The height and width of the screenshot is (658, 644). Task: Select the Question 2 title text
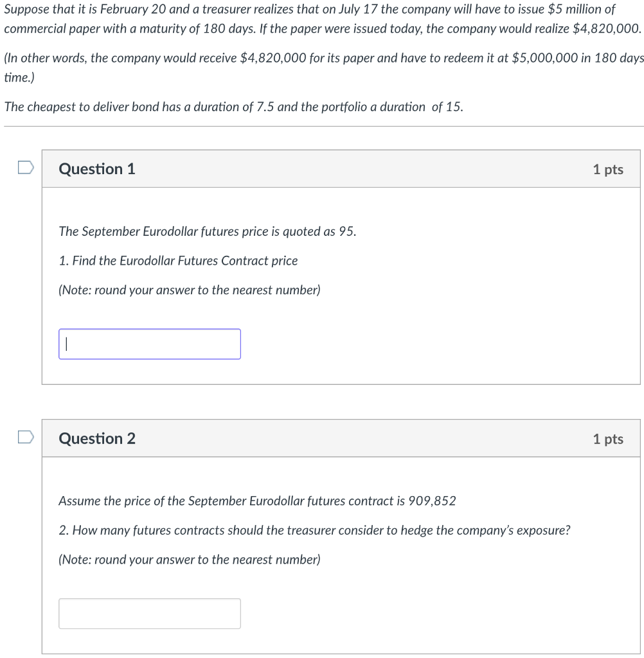96,439
